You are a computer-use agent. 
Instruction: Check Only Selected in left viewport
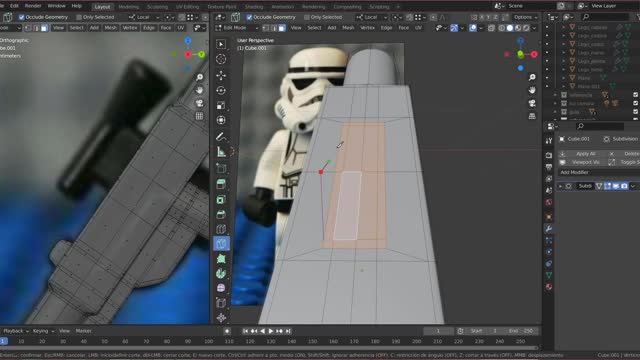[79, 17]
